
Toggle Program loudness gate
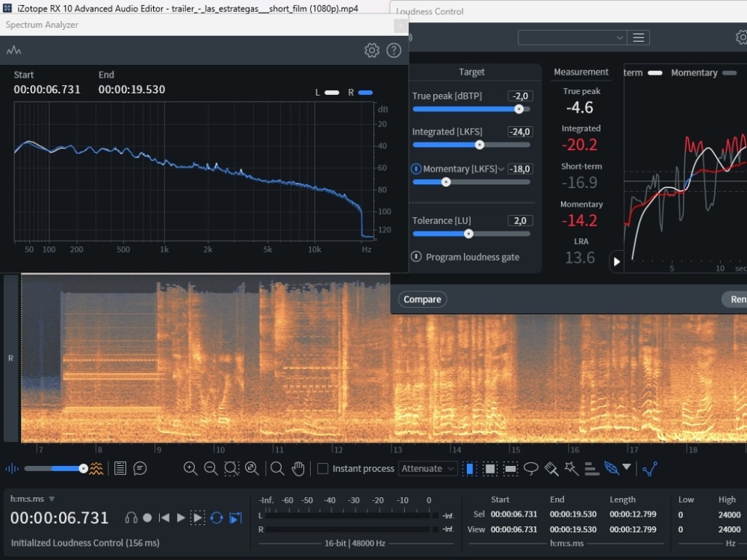click(x=416, y=257)
